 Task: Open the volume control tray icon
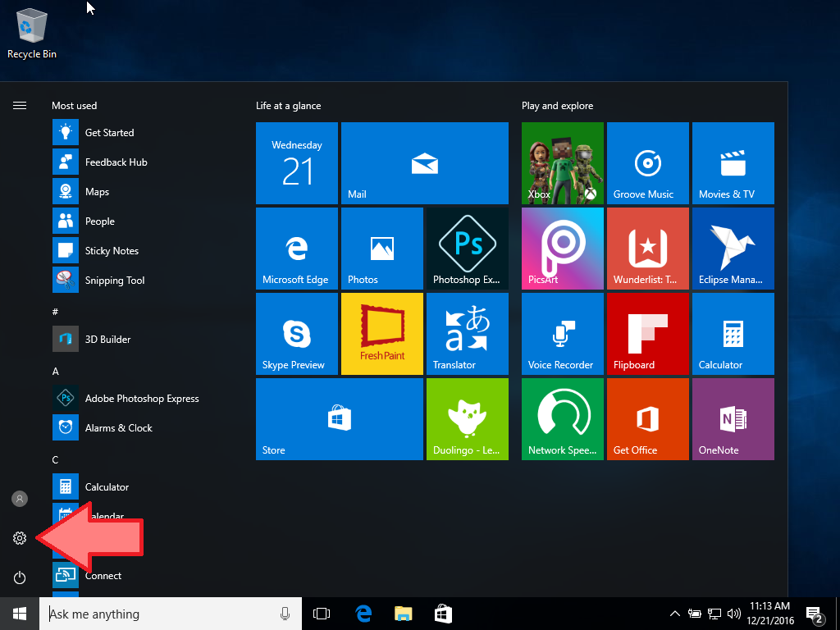[734, 614]
